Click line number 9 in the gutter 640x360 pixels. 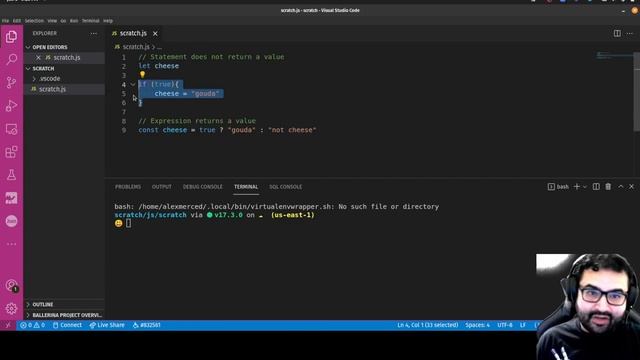[x=124, y=130]
